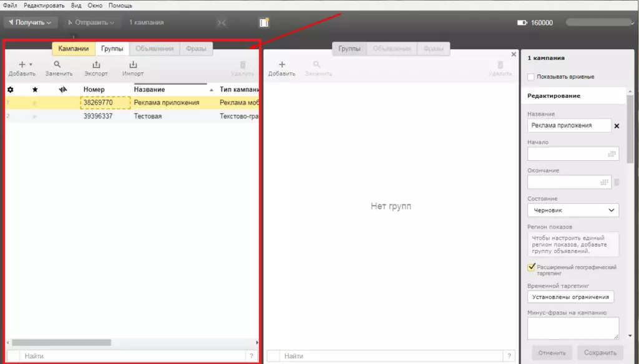Click the Сохранить button

(x=600, y=353)
